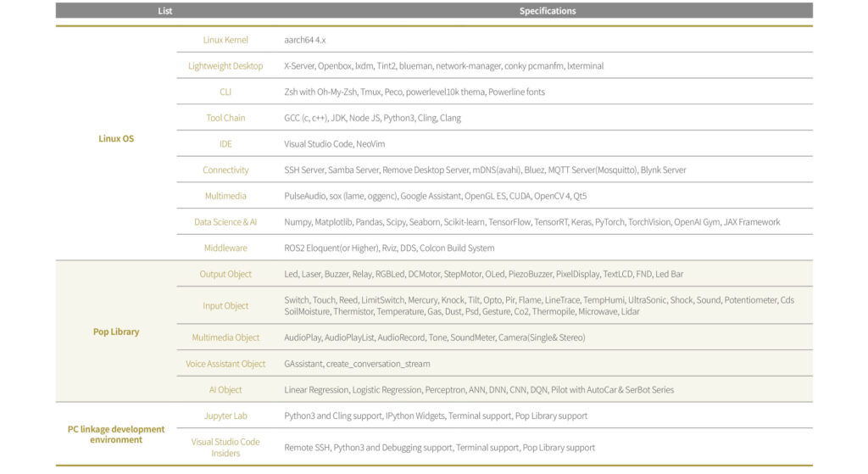Click the "PC linkage development environment" label
The image size is (868, 474).
pyautogui.click(x=116, y=434)
